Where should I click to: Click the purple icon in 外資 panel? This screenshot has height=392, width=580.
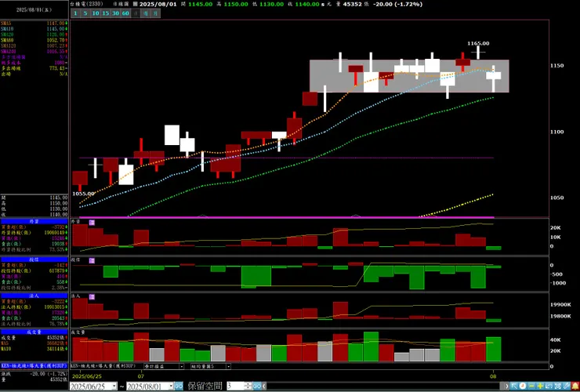pos(92,223)
